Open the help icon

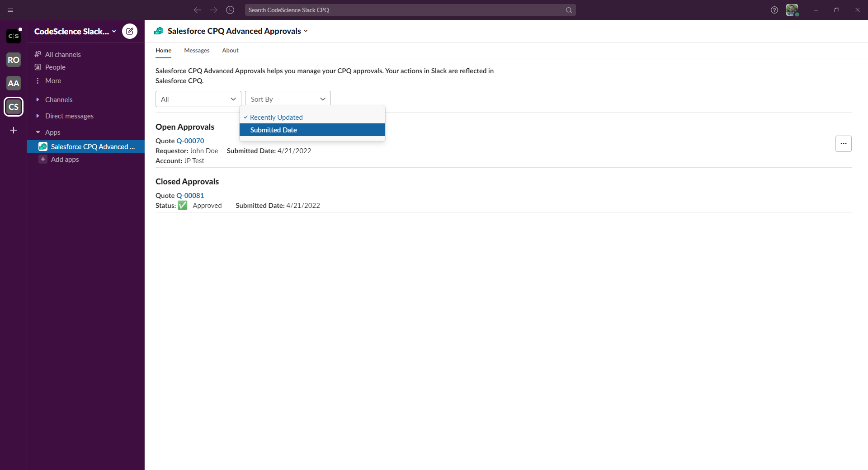(x=774, y=10)
